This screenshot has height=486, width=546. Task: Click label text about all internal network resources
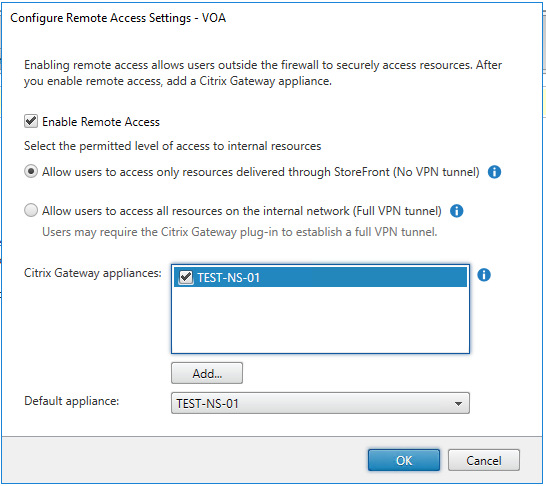242,211
